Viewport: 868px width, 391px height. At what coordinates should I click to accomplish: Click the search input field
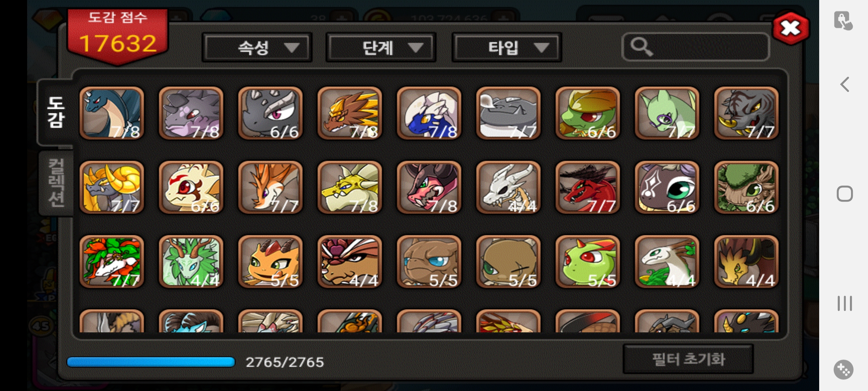(695, 47)
